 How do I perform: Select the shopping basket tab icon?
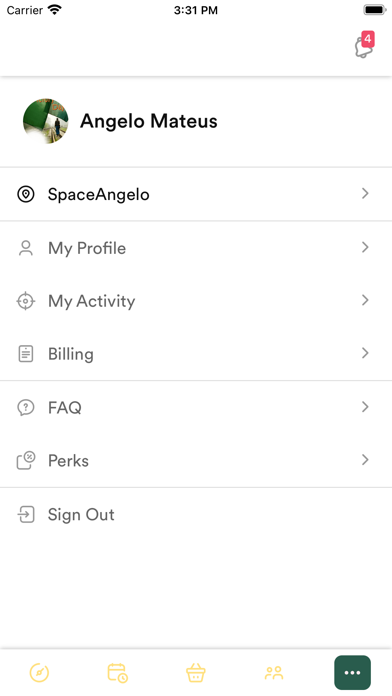[196, 672]
